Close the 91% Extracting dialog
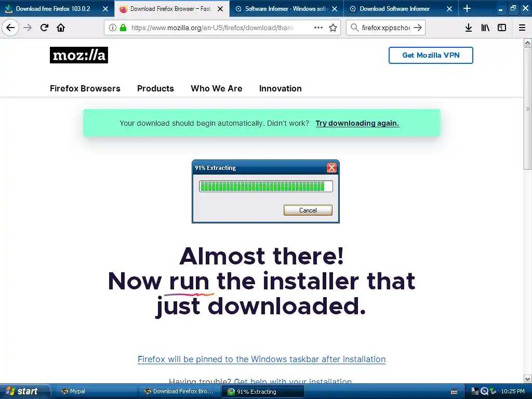Viewport: 532px width, 399px height. tap(331, 167)
